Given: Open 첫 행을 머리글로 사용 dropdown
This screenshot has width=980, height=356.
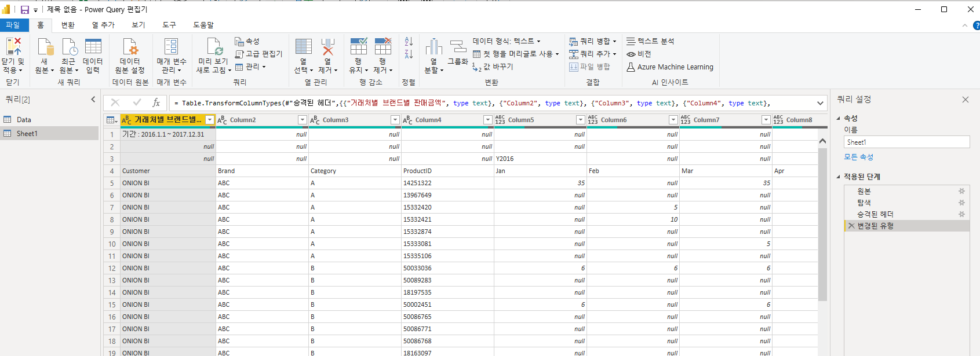Looking at the screenshot, I should [x=516, y=54].
